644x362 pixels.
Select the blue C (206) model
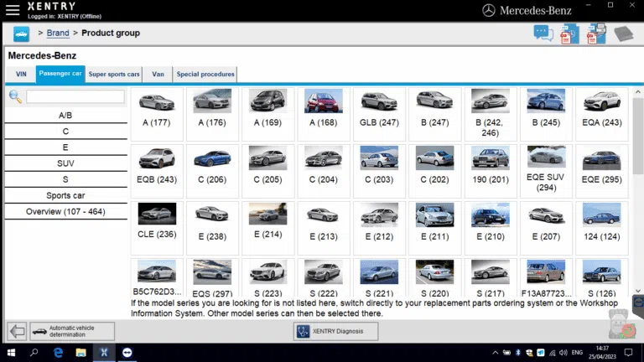point(212,171)
